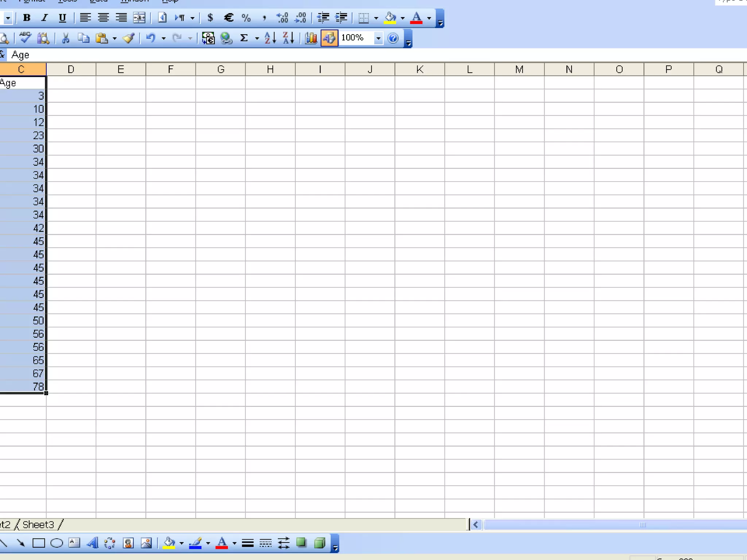The height and width of the screenshot is (560, 747).
Task: Open the Undo history dropdown arrow
Action: [x=163, y=38]
